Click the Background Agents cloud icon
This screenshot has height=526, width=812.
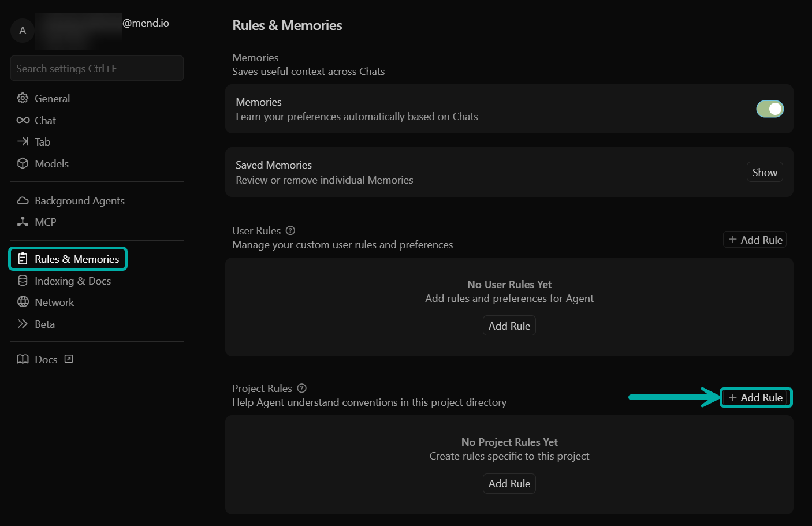click(x=23, y=200)
